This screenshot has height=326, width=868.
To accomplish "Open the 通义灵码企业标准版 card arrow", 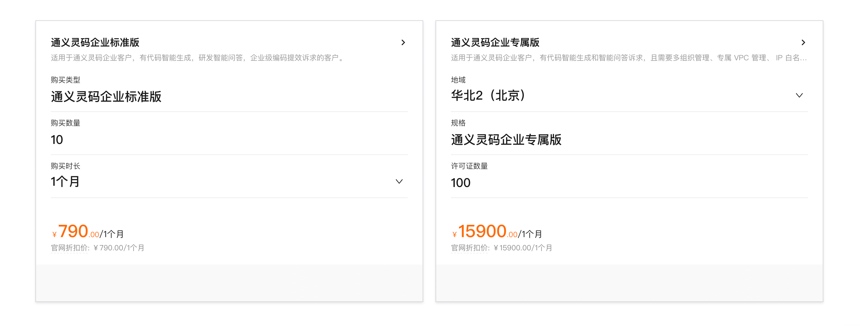I will point(403,42).
